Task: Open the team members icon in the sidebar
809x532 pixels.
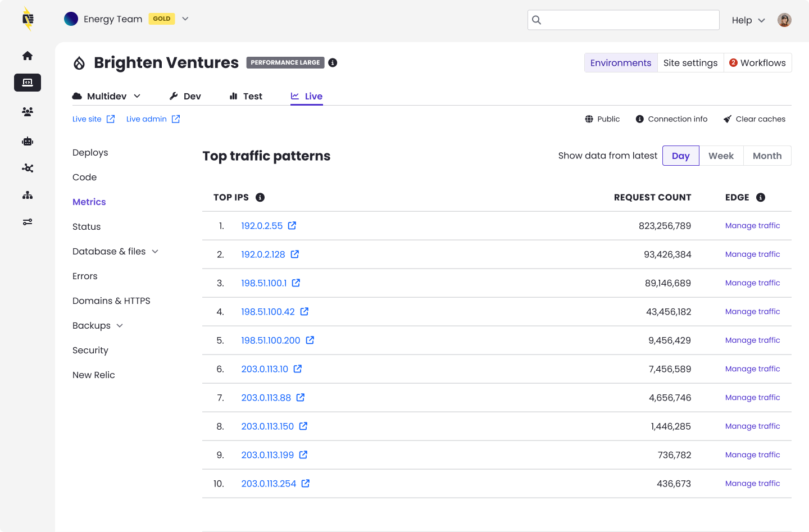Action: [28, 112]
